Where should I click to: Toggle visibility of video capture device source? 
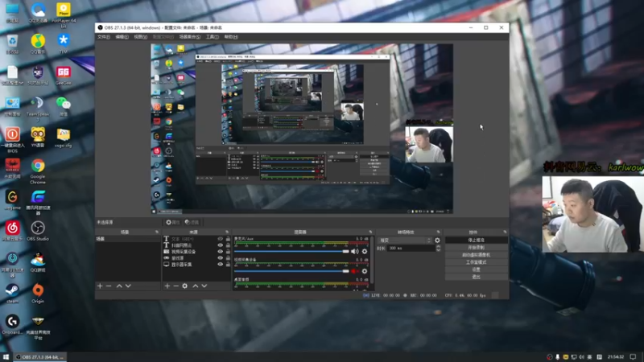(220, 252)
